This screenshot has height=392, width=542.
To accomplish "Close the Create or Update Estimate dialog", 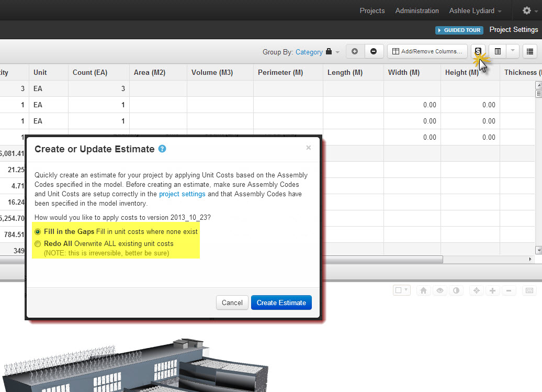I will (x=309, y=148).
